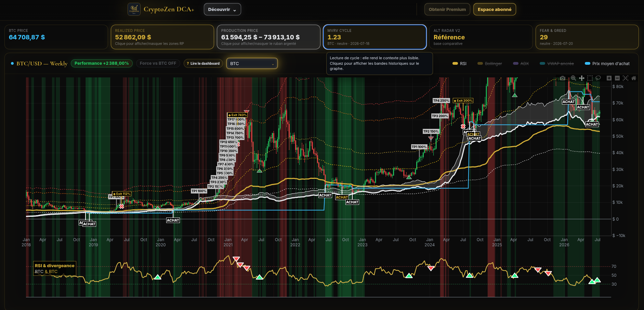Viewport: 644px width, 310px height.
Task: Select the Exit 112% marker label
Action: coord(121,194)
